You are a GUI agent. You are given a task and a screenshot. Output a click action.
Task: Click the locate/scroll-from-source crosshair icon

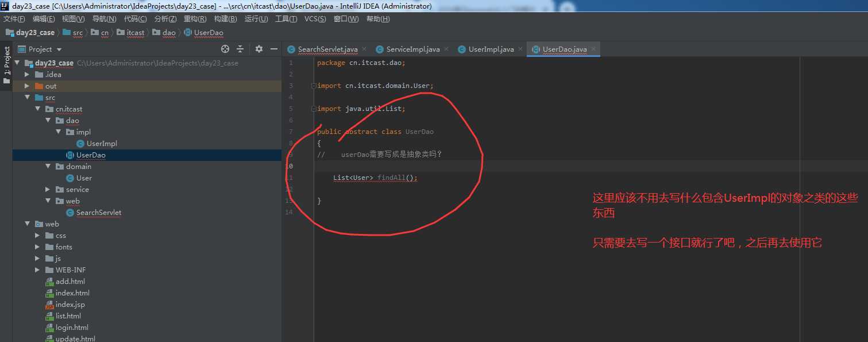pyautogui.click(x=225, y=49)
